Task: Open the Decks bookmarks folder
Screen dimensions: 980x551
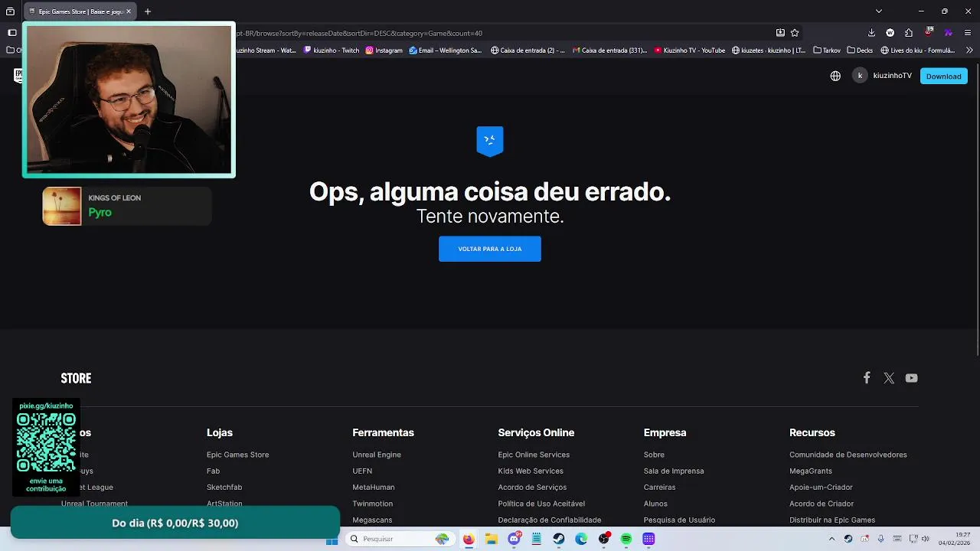Action: [860, 51]
